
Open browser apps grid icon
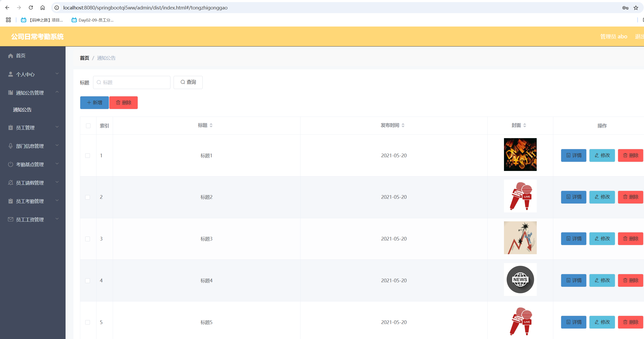(8, 20)
